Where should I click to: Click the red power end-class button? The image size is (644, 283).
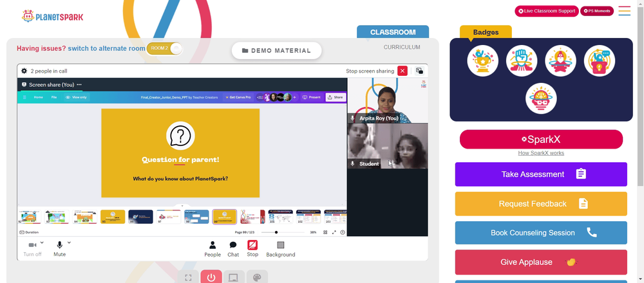[211, 277]
